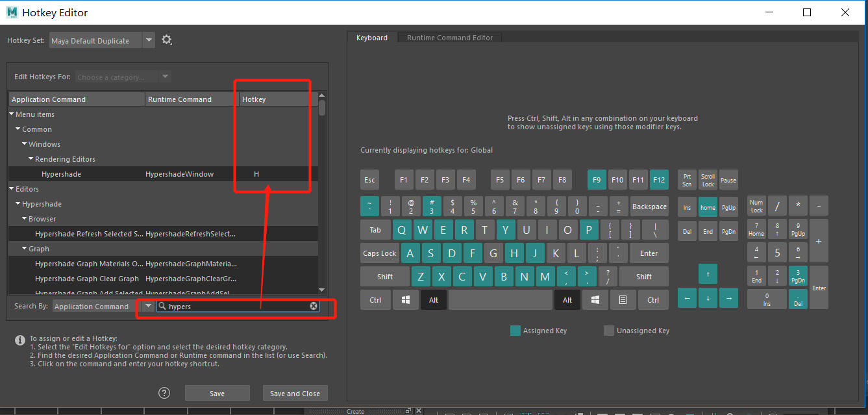Select Hypershade Refresh Selected row
The height and width of the screenshot is (415, 868).
coord(163,234)
